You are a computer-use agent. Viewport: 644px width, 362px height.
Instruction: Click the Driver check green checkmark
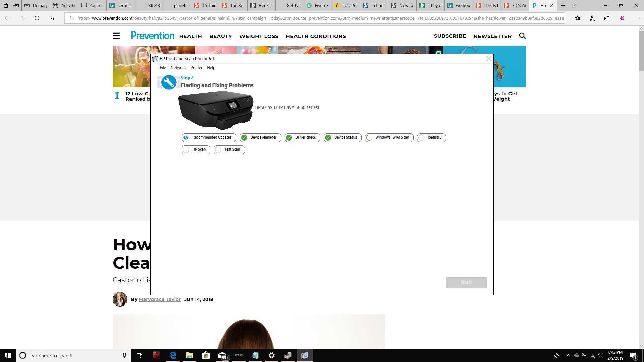pos(289,138)
